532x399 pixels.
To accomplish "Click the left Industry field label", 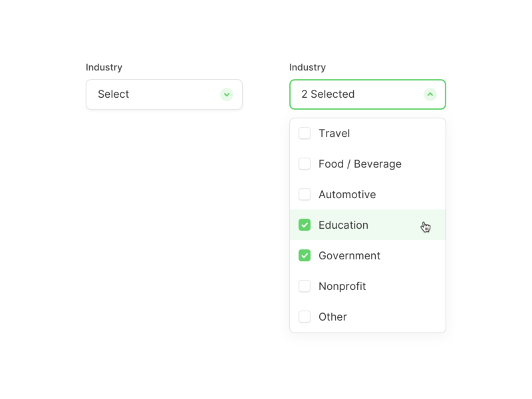I will pyautogui.click(x=104, y=67).
